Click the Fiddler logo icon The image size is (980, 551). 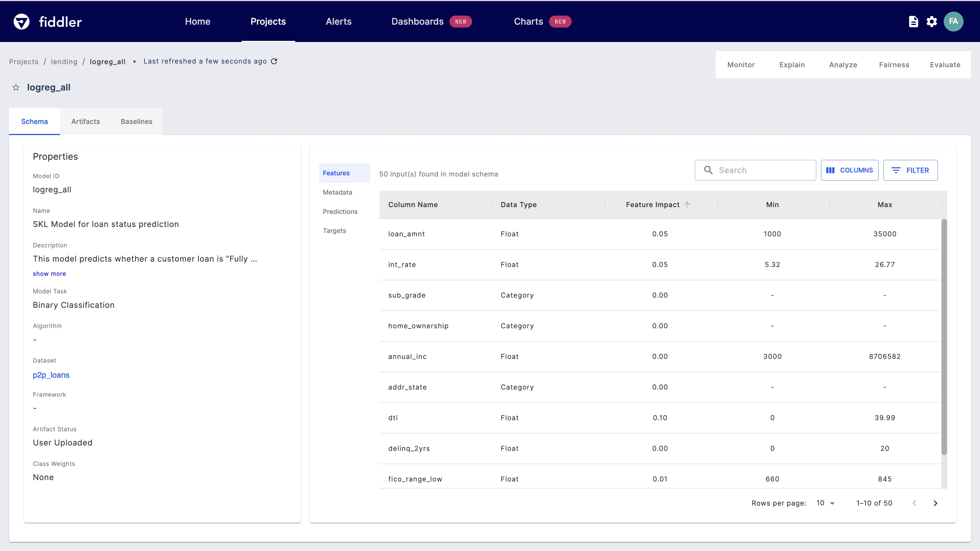coord(21,22)
